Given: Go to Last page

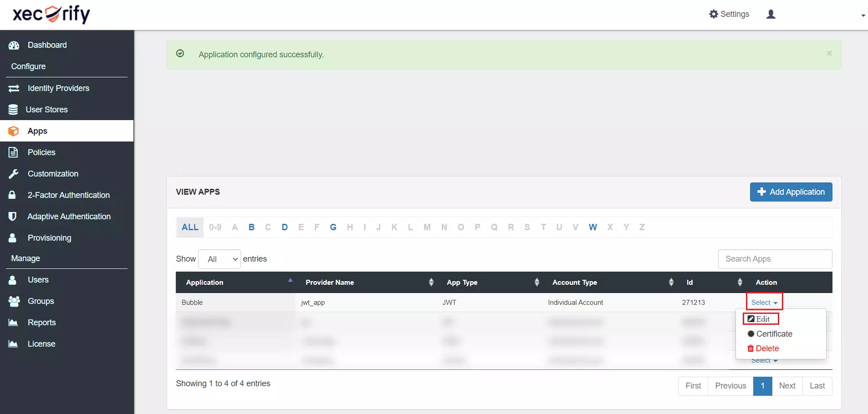Looking at the screenshot, I should (817, 386).
